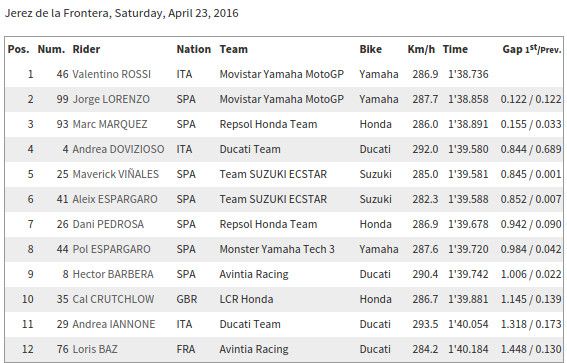Viewport: 567px width, 363px height.
Task: Click Hector BARBERA rider name
Action: point(113,274)
